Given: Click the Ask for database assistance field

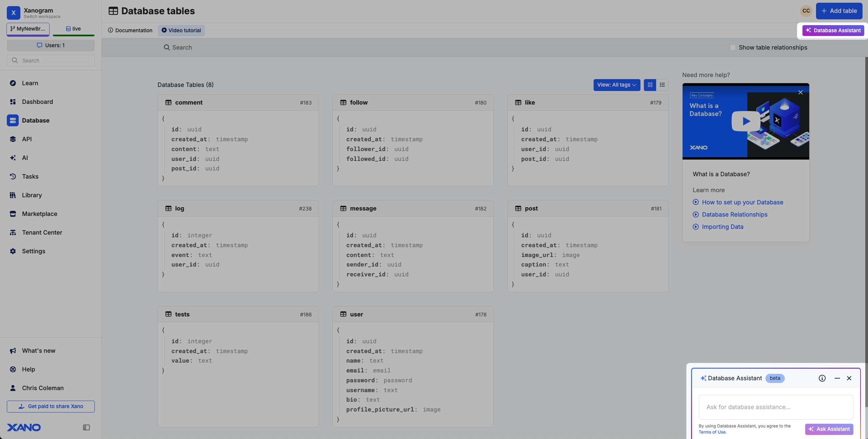Looking at the screenshot, I should tap(776, 407).
